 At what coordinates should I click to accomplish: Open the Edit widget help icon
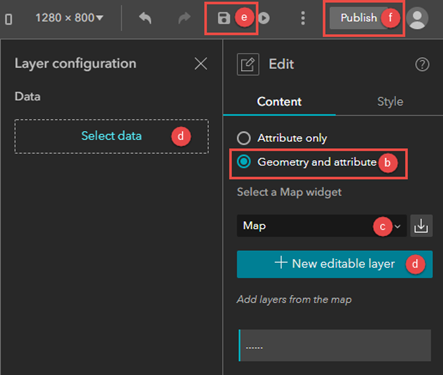[x=422, y=64]
